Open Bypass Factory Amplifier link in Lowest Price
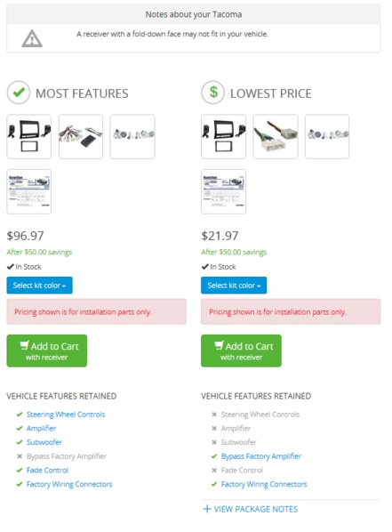Image resolution: width=392 pixels, height=532 pixels. click(x=261, y=456)
